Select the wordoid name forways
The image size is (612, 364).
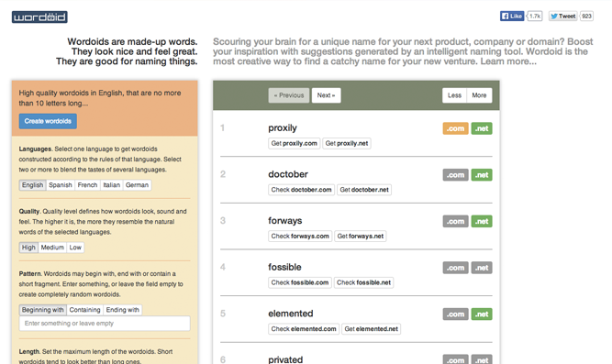click(x=285, y=221)
